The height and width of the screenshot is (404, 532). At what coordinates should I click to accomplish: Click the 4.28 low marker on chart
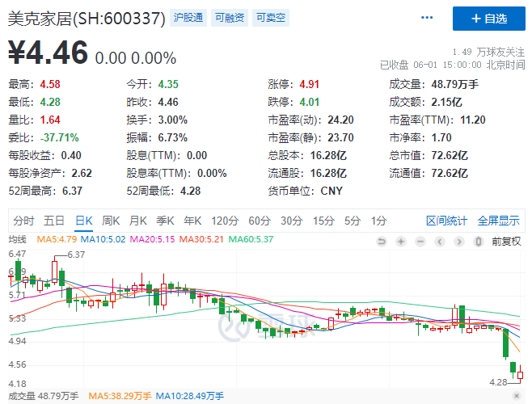[498, 382]
